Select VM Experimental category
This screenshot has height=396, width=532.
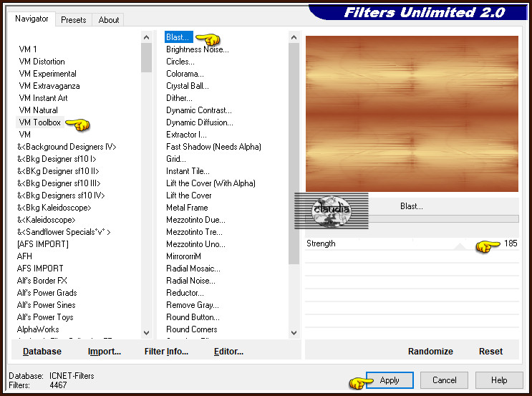47,74
